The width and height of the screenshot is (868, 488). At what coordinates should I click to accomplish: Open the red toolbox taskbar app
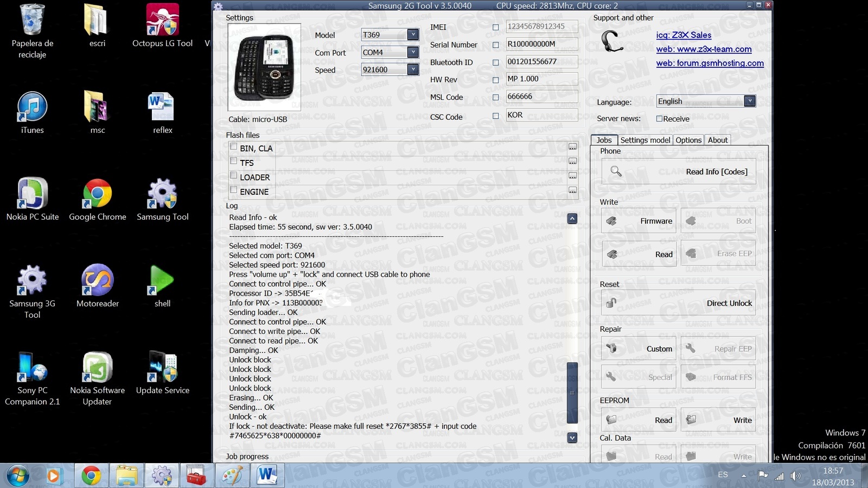pyautogui.click(x=197, y=476)
